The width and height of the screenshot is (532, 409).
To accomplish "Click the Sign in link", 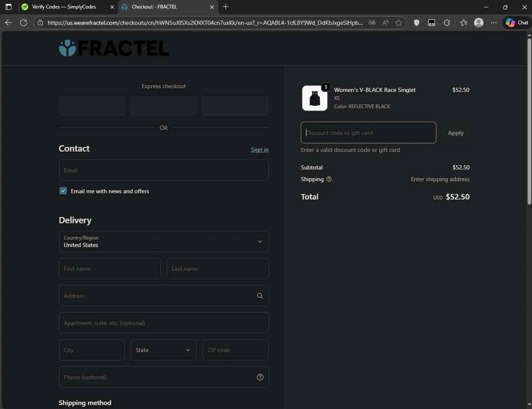I will [x=260, y=150].
